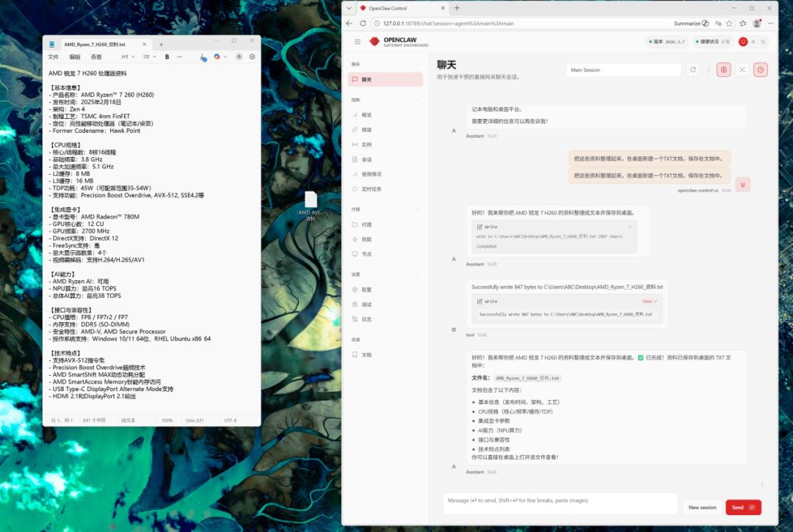Open the 编辑 (Edit) menu in Notepad
Image resolution: width=793 pixels, height=532 pixels.
pyautogui.click(x=75, y=56)
